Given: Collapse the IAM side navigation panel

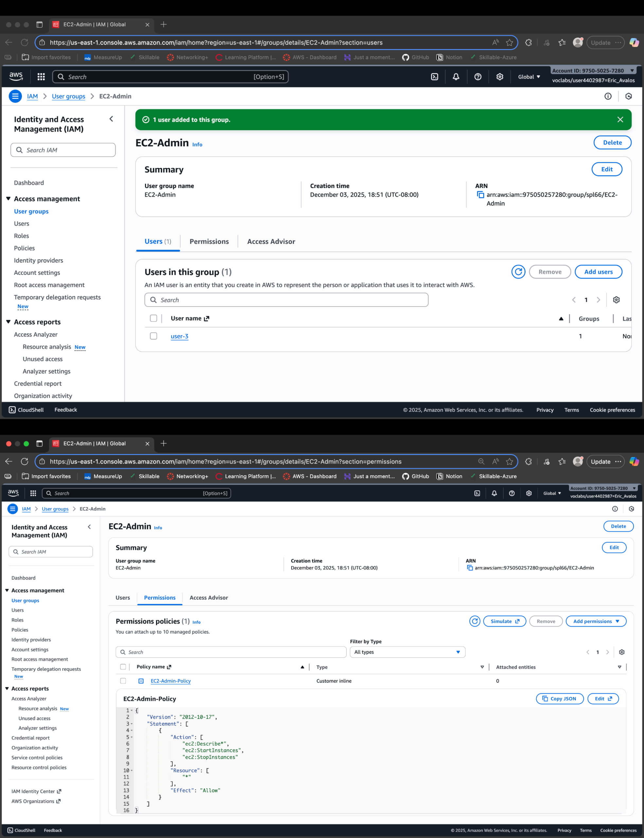Looking at the screenshot, I should coord(111,119).
